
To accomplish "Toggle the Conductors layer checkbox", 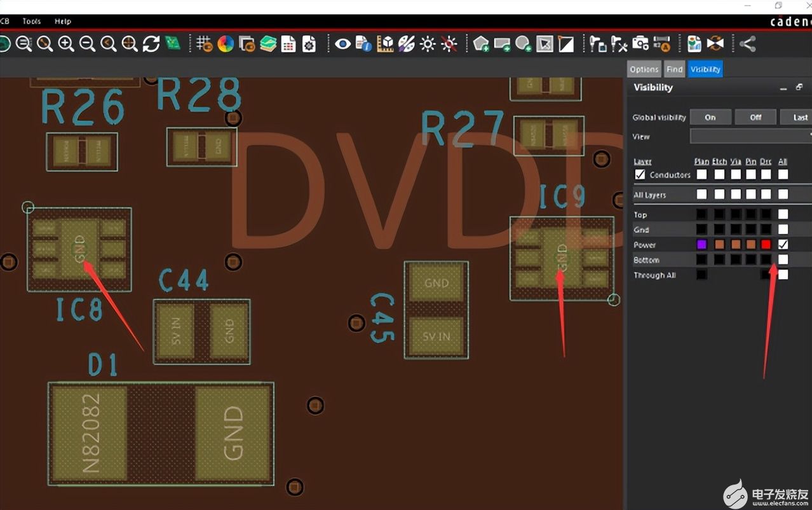I will 640,174.
